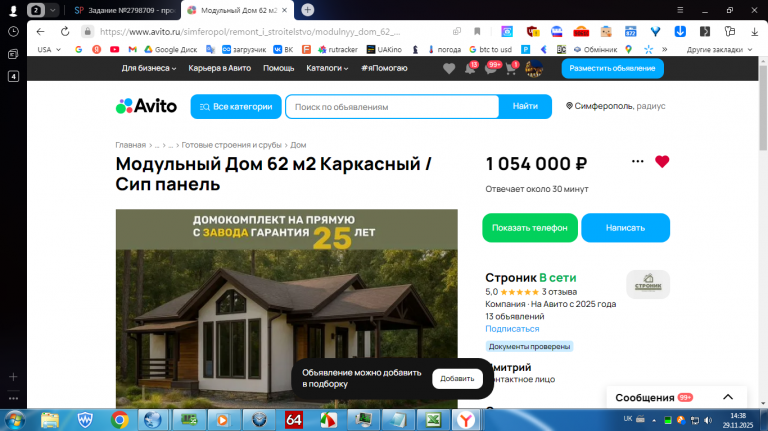Click Добавить in collection popup
Viewport: 768px width, 431px height.
(x=457, y=379)
